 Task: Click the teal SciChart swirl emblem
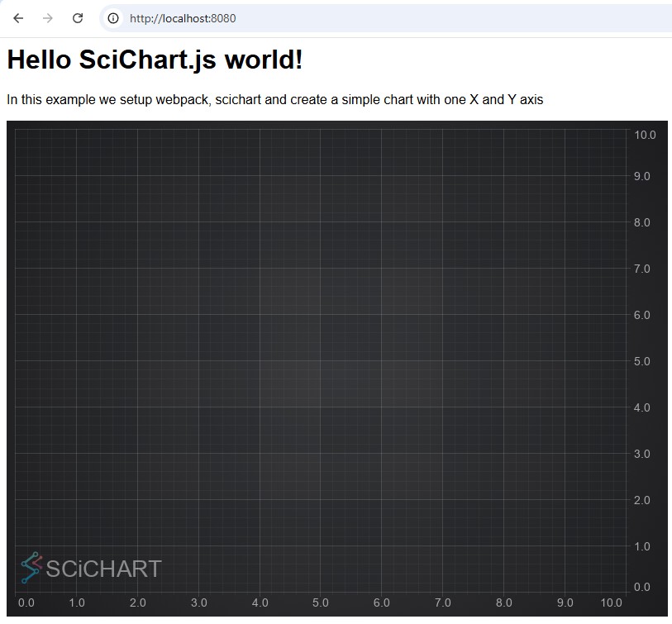pyautogui.click(x=31, y=567)
